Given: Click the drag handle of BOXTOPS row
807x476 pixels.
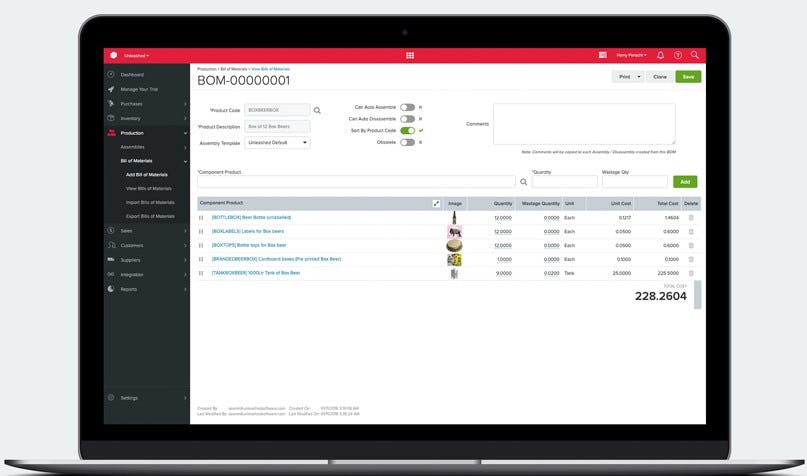Looking at the screenshot, I should pyautogui.click(x=201, y=245).
